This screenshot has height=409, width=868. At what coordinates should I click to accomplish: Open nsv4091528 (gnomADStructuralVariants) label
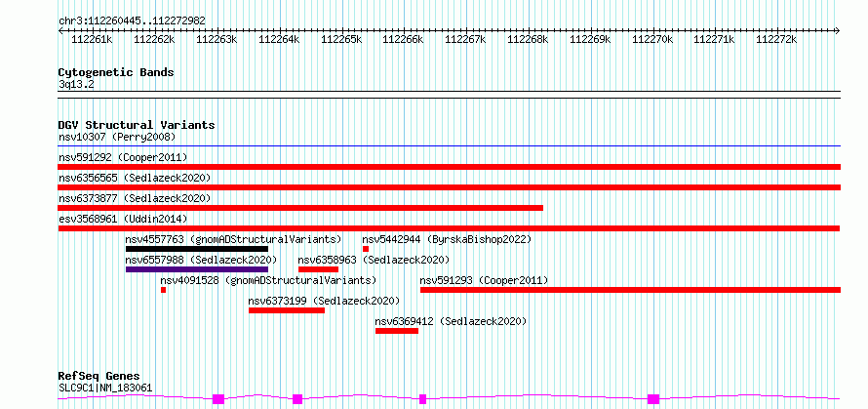pyautogui.click(x=268, y=280)
